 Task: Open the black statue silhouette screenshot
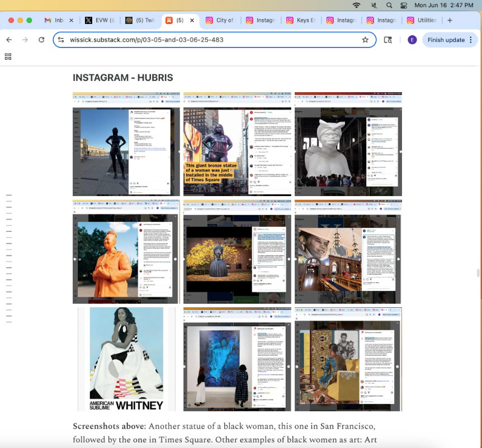tap(126, 144)
